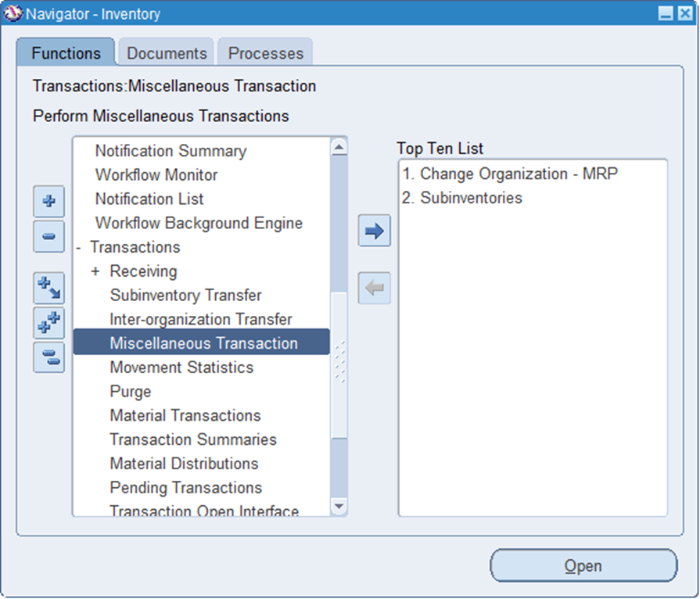Image resolution: width=700 pixels, height=599 pixels.
Task: Click the Oracle icon in title bar
Action: click(x=13, y=13)
